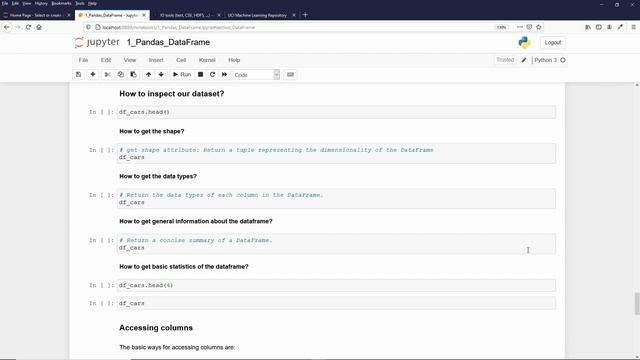Click the df_cars.head() code cell

tap(336, 112)
